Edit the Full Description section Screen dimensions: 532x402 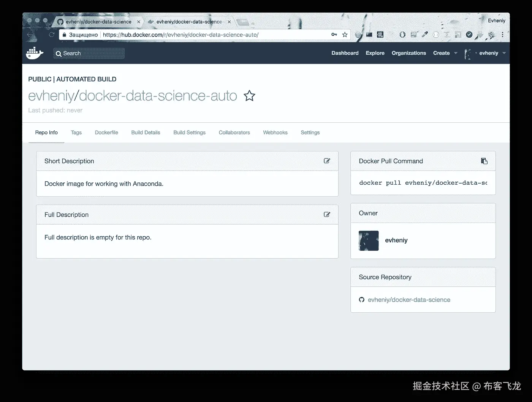point(327,214)
